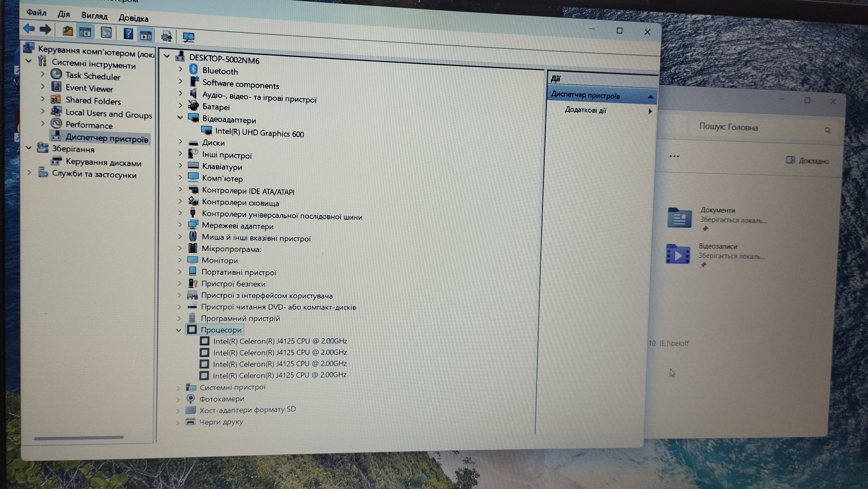868x489 pixels.
Task: Click the scan for hardware changes monitor icon
Action: pyautogui.click(x=188, y=37)
